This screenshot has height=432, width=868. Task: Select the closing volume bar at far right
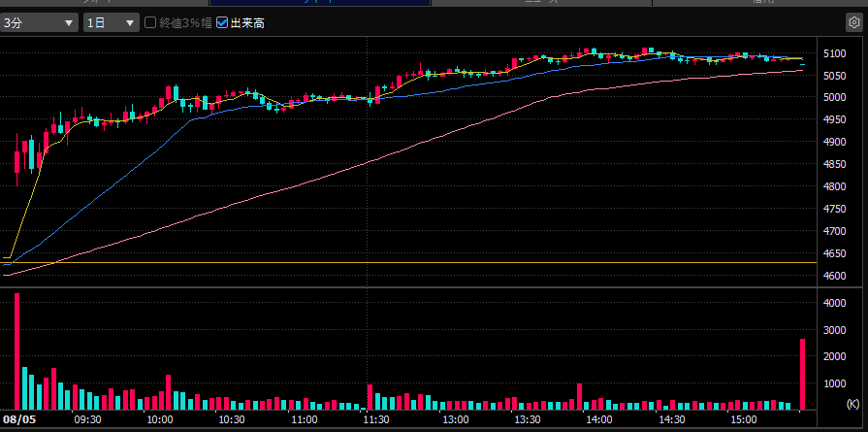coord(802,375)
